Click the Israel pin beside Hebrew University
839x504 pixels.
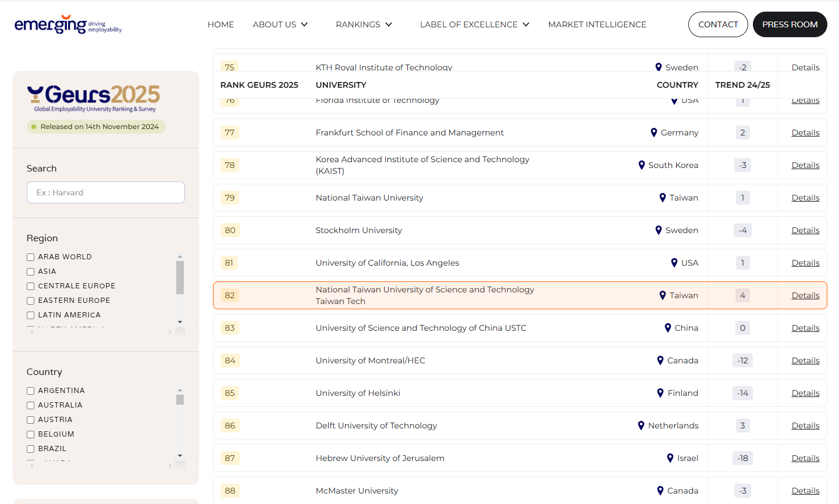coord(671,457)
